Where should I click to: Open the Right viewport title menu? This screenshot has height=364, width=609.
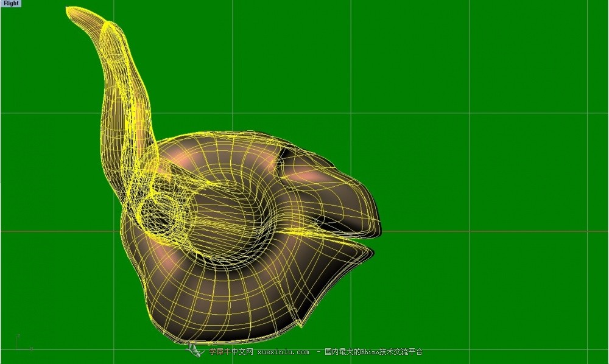pyautogui.click(x=11, y=4)
